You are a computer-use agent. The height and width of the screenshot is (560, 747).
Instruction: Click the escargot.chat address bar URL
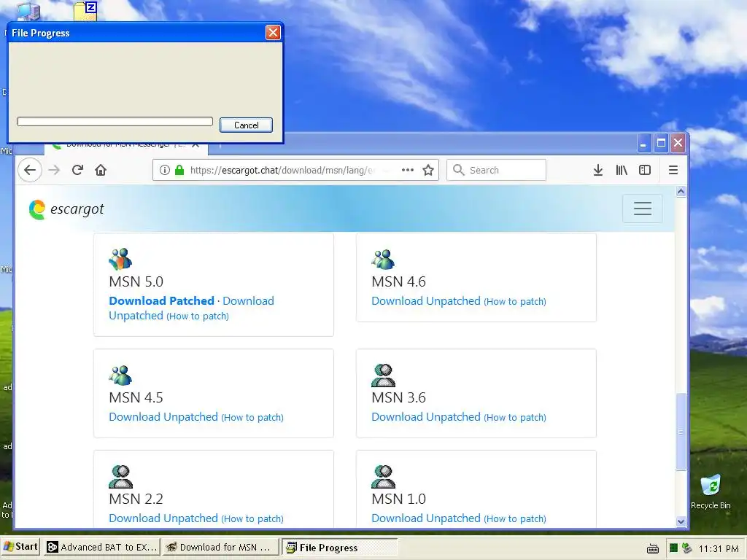(x=281, y=170)
